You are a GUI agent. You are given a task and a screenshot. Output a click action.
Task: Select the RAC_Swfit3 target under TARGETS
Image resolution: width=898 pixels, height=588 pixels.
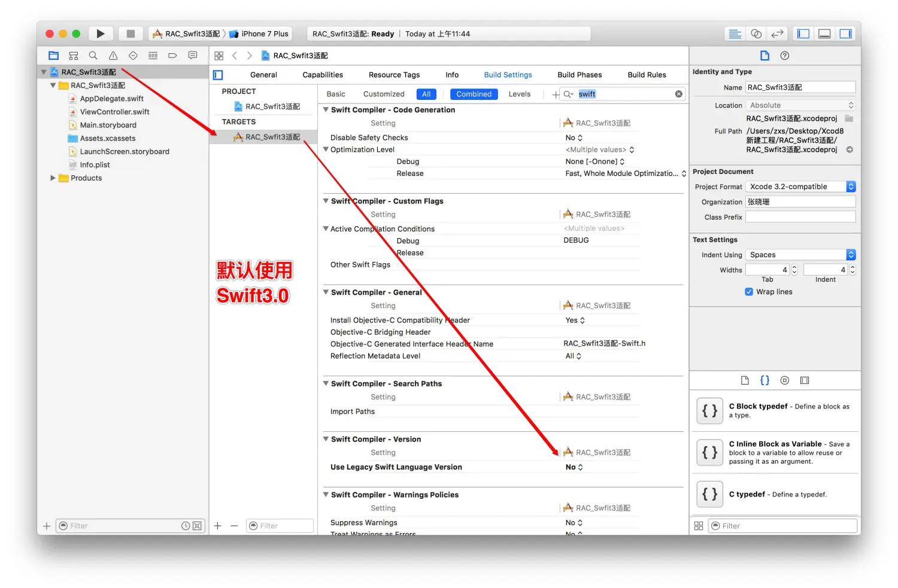pyautogui.click(x=263, y=137)
